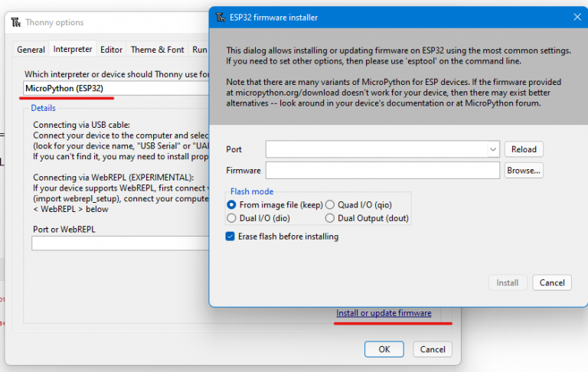Switch to the General tab
The height and width of the screenshot is (372, 588).
(31, 50)
